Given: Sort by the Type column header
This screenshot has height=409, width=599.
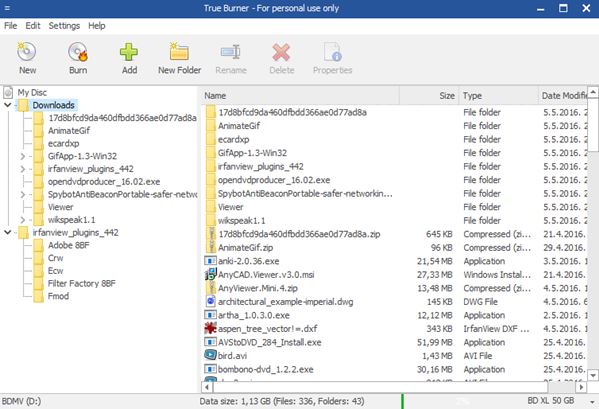Looking at the screenshot, I should pos(498,95).
